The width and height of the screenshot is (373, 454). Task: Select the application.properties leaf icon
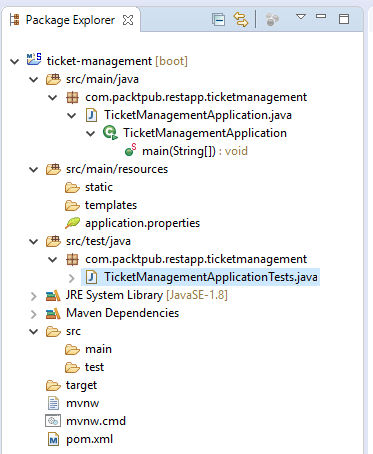pyautogui.click(x=72, y=223)
